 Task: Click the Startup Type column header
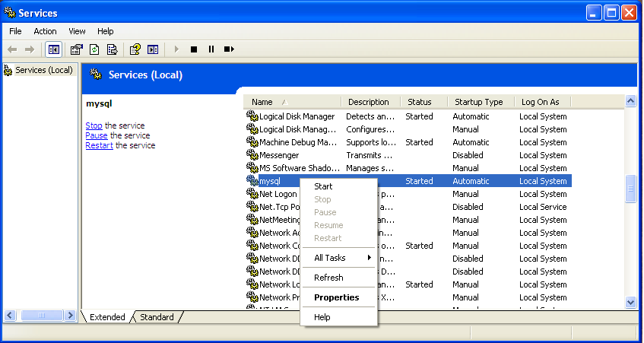click(478, 102)
